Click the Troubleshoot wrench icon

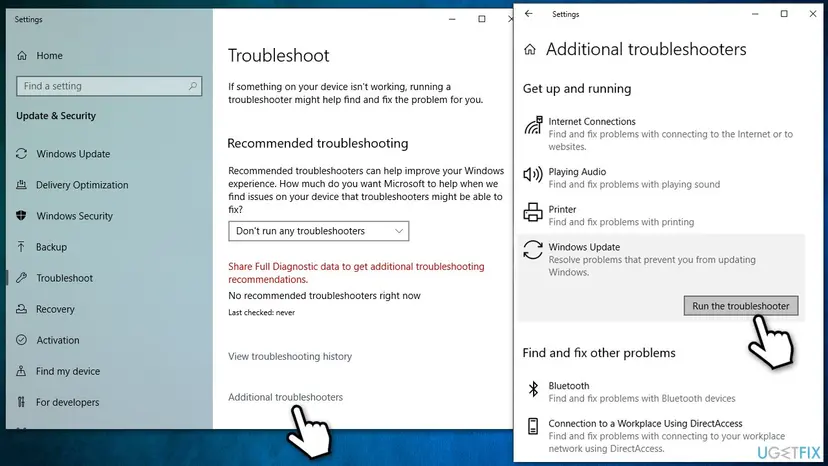pyautogui.click(x=22, y=278)
